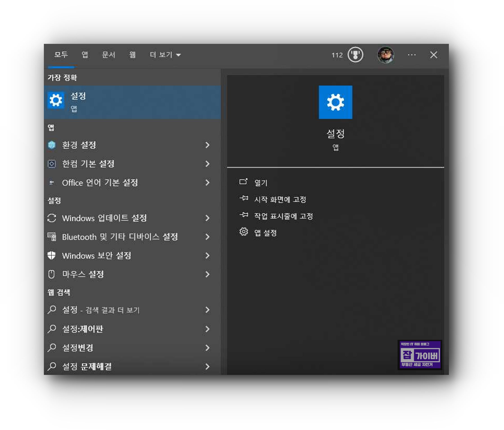Click 열기 to open Settings
Image resolution: width=504 pixels, height=430 pixels.
(x=261, y=183)
